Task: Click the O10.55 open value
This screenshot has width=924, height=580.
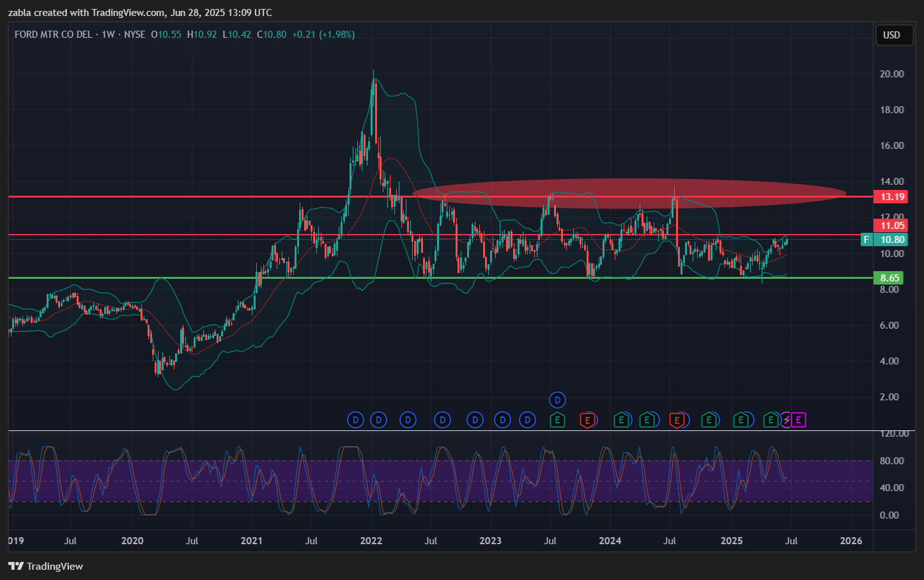Action: 166,35
